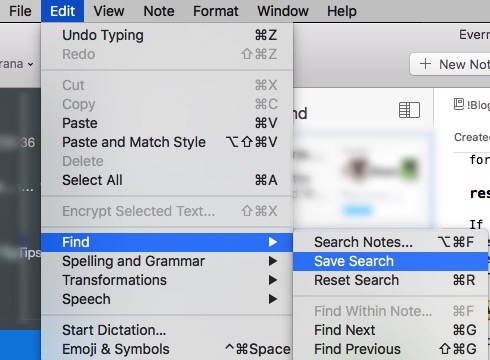This screenshot has width=490, height=360.
Task: Choose Start Dictation… menu item
Action: tap(167, 330)
